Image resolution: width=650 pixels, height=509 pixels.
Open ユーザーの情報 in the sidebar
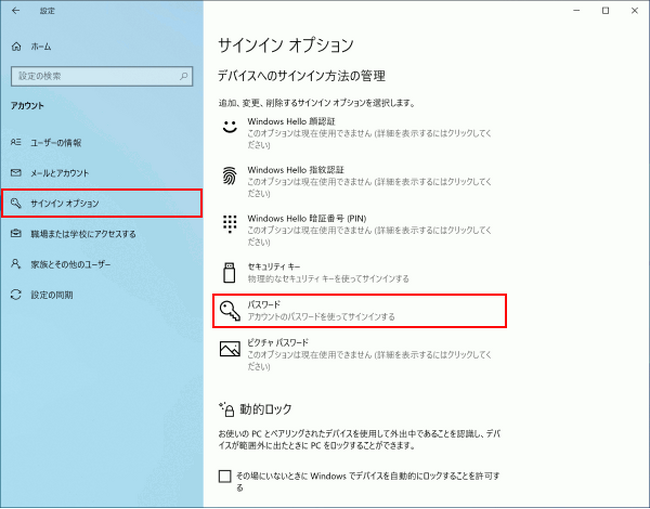click(56, 143)
